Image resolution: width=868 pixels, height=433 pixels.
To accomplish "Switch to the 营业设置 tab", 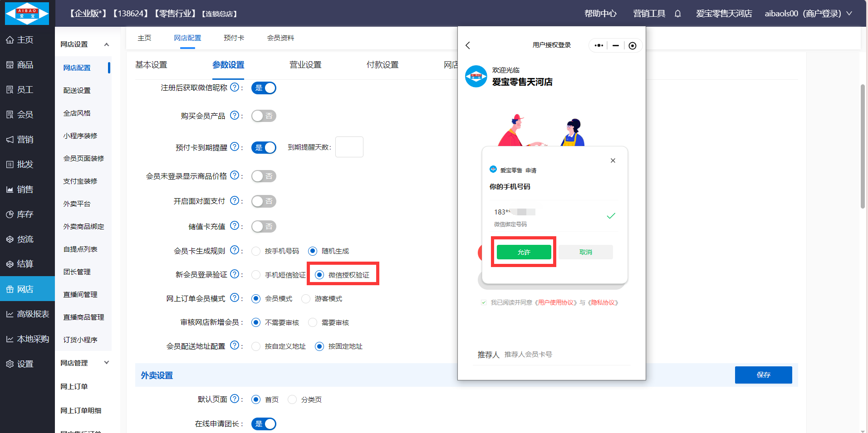I will pyautogui.click(x=305, y=65).
